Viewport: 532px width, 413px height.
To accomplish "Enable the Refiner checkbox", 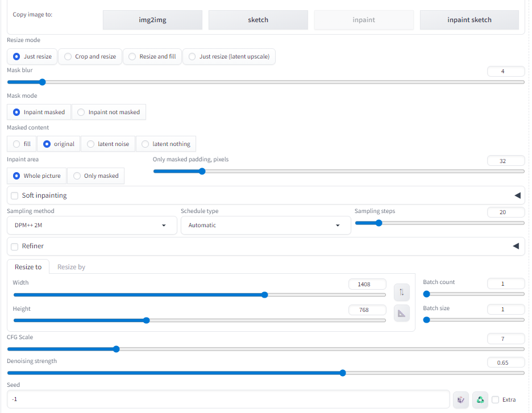I will coord(15,247).
